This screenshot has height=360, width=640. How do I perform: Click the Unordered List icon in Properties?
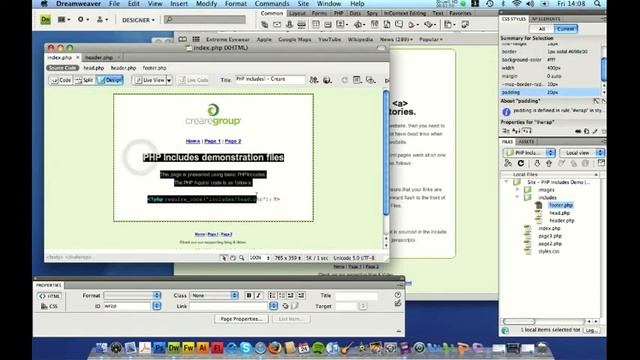(x=272, y=295)
